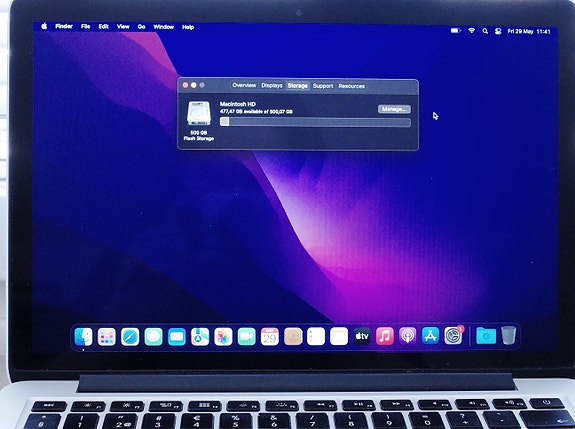Click the Macintosh HD storage usage bar

coord(315,122)
